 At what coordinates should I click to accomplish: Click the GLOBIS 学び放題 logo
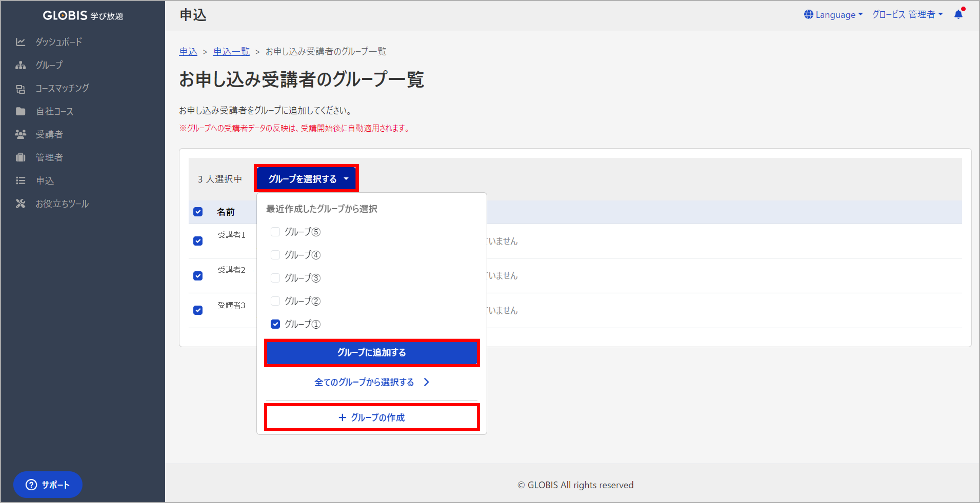click(x=83, y=15)
